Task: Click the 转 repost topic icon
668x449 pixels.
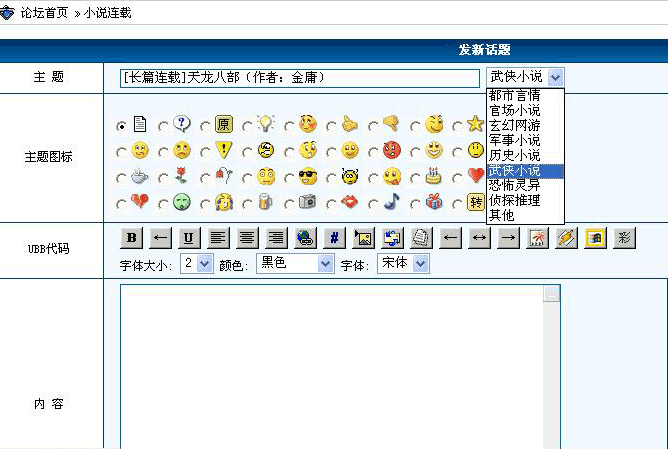Action: [x=476, y=202]
